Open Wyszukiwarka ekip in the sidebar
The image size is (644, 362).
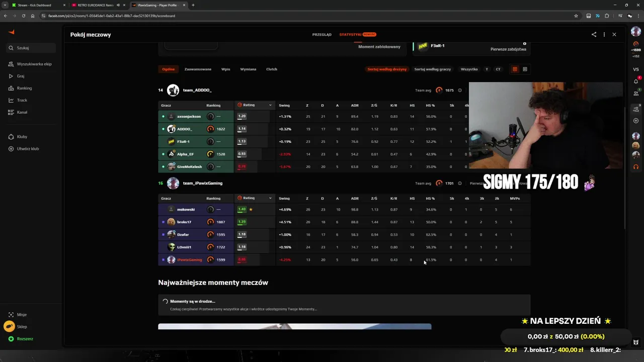click(x=30, y=64)
